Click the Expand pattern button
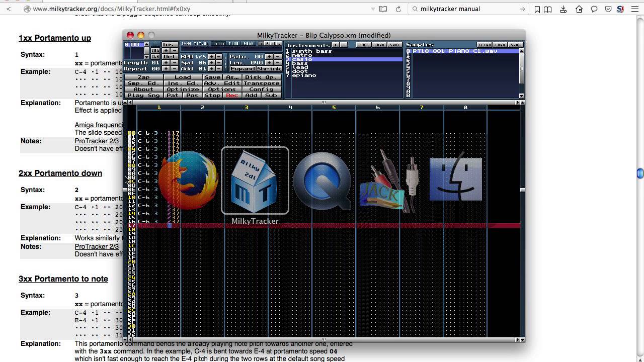The height and width of the screenshot is (362, 644). click(x=243, y=69)
